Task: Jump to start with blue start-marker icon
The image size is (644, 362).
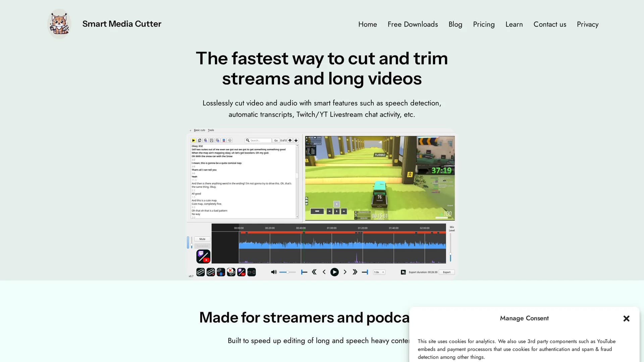Action: click(304, 272)
